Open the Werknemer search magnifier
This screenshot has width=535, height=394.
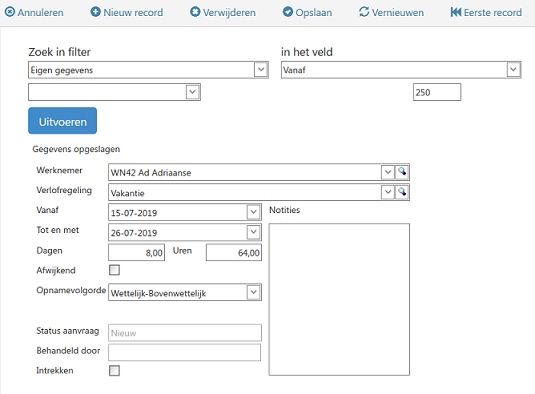pyautogui.click(x=402, y=172)
